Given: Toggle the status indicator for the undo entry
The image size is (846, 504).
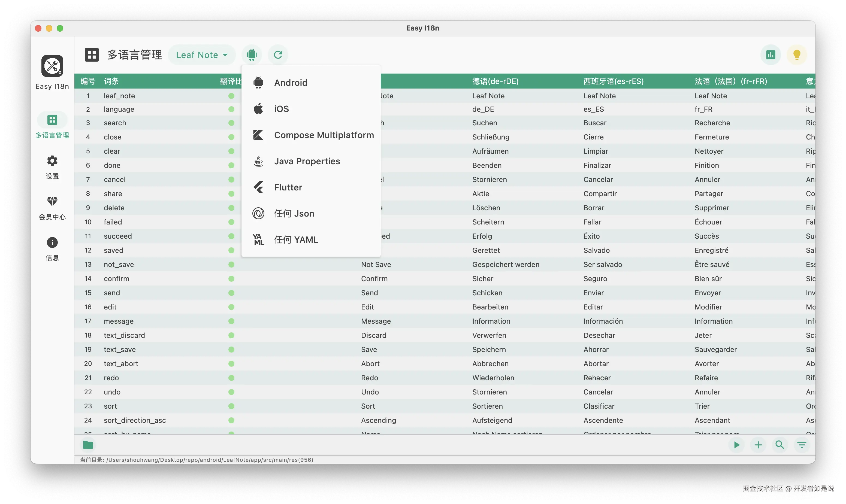Looking at the screenshot, I should (231, 392).
